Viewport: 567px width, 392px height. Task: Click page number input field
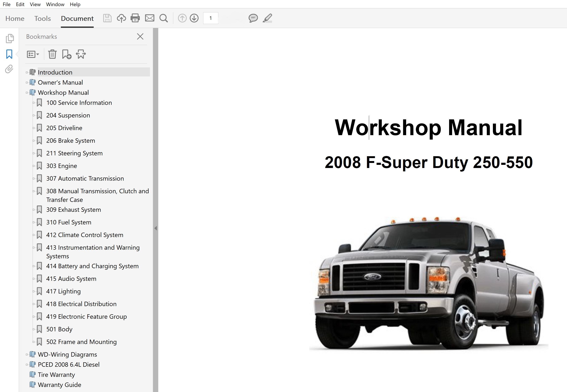point(211,18)
